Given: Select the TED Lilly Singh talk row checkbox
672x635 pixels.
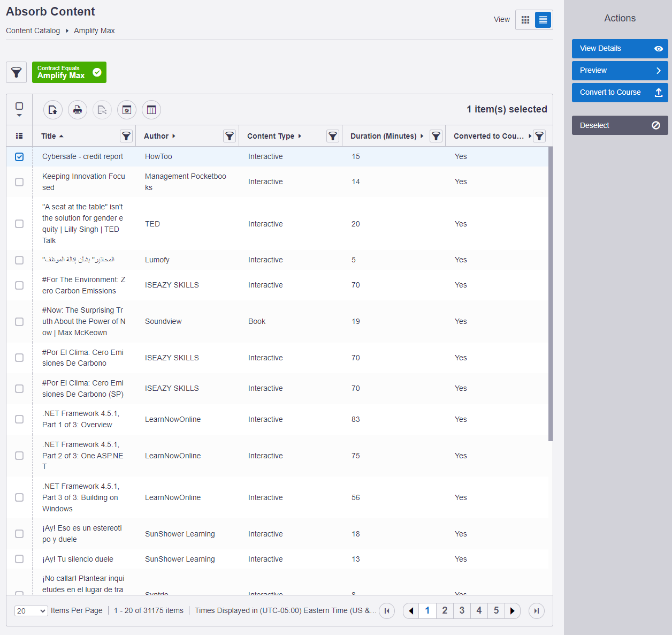Looking at the screenshot, I should 19,224.
